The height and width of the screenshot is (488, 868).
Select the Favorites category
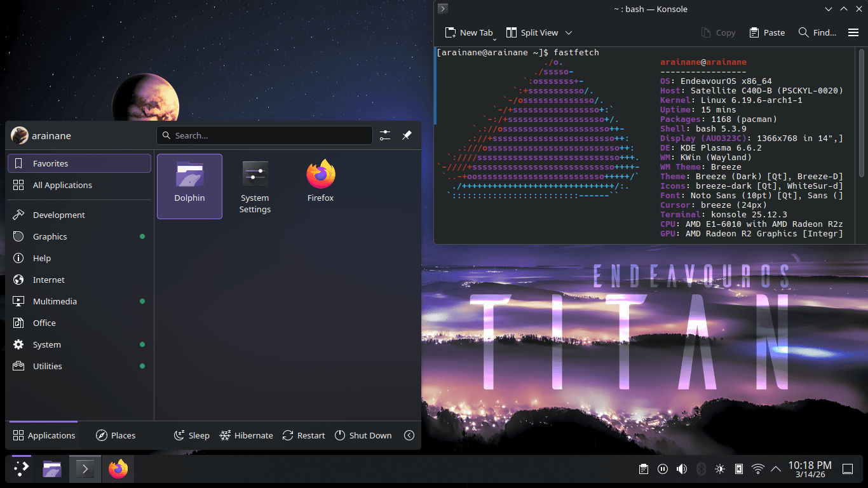[79, 163]
